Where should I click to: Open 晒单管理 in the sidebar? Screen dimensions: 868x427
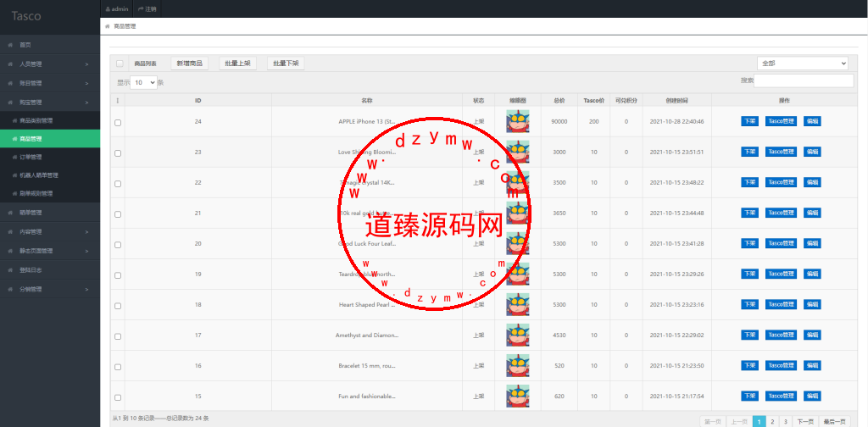[x=50, y=213]
